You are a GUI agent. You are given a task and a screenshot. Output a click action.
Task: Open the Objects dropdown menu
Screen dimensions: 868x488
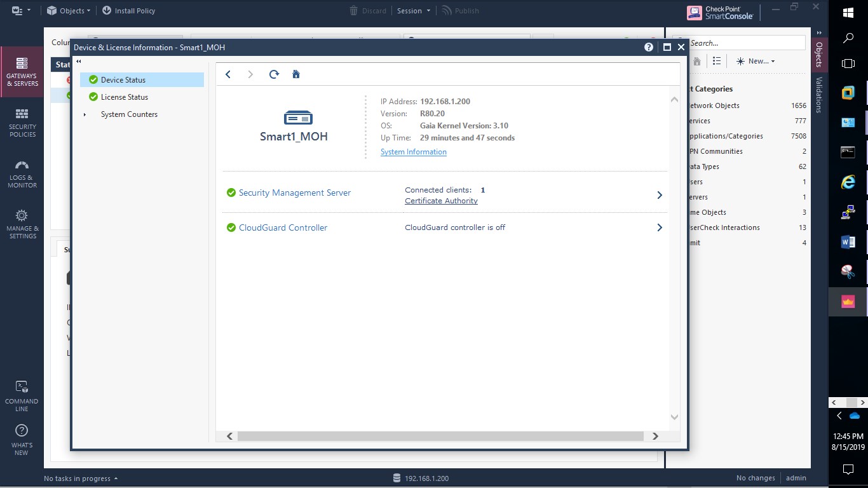pos(69,11)
